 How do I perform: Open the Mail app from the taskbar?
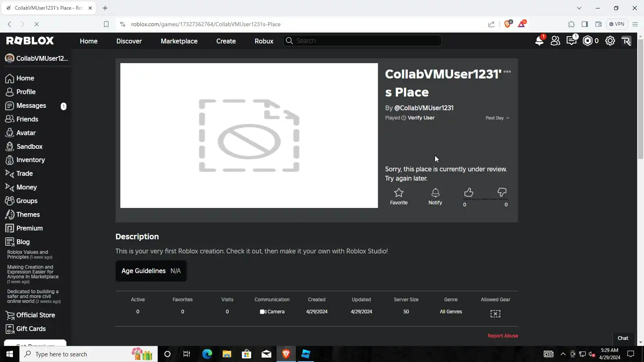[266, 354]
